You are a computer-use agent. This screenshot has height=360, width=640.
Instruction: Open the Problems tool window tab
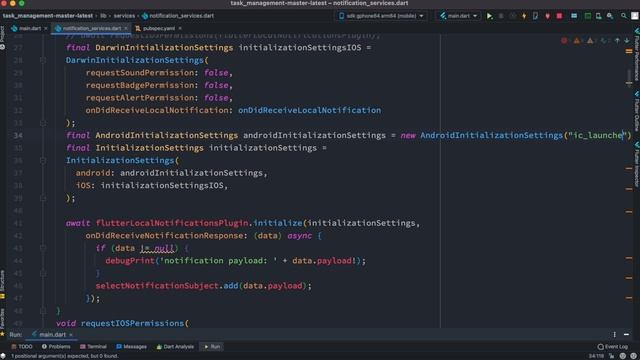[x=56, y=347]
